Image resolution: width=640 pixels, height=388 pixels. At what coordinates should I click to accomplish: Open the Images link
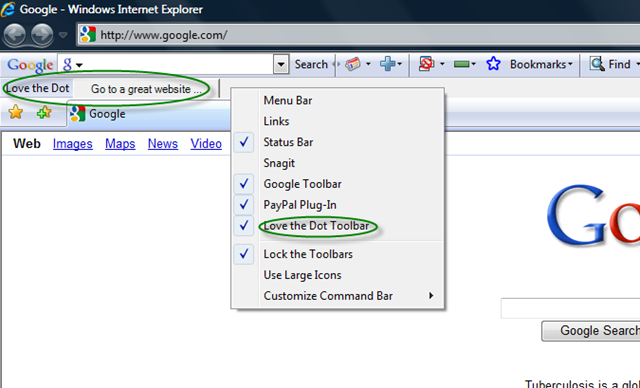pyautogui.click(x=73, y=144)
